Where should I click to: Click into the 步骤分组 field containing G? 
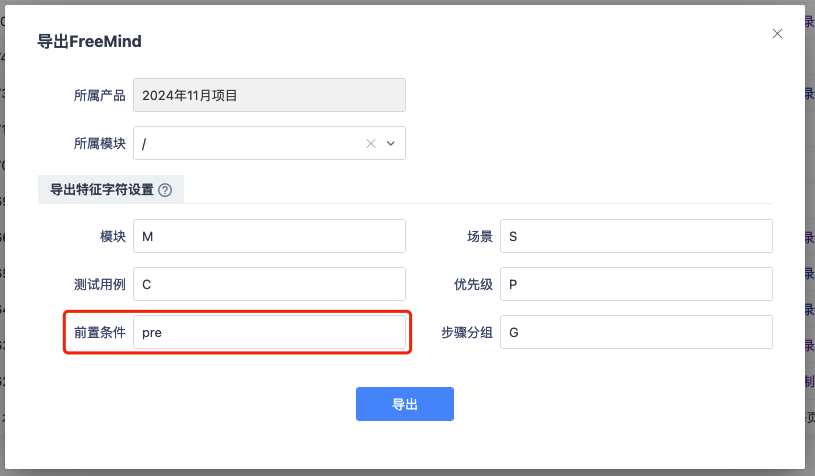pyautogui.click(x=636, y=332)
